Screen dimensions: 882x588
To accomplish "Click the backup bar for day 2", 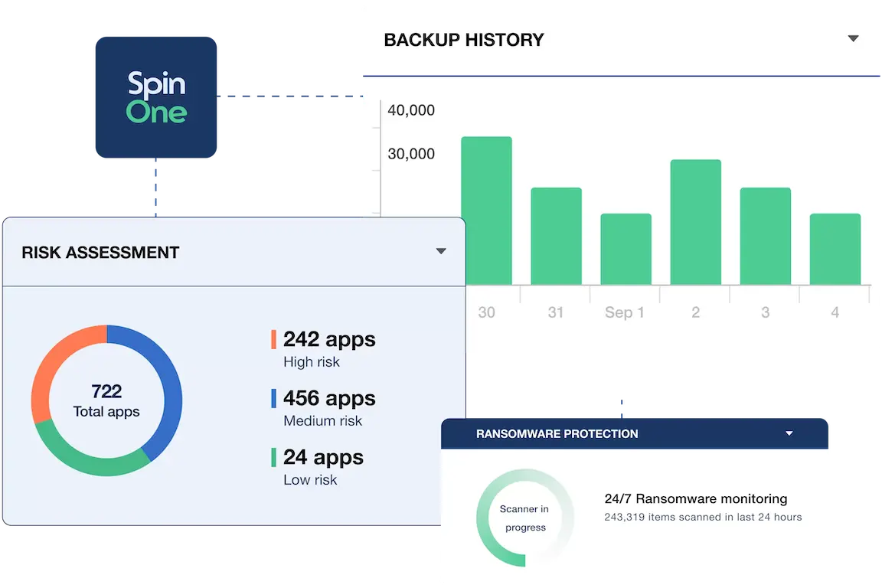I will pyautogui.click(x=695, y=222).
